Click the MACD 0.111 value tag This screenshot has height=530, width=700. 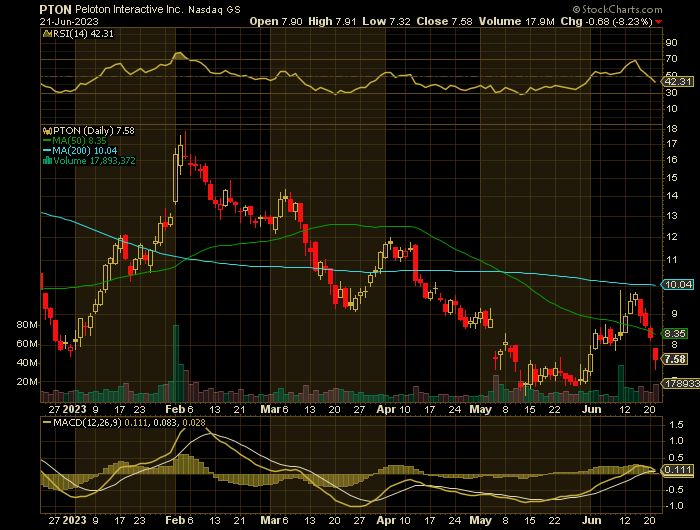[678, 470]
